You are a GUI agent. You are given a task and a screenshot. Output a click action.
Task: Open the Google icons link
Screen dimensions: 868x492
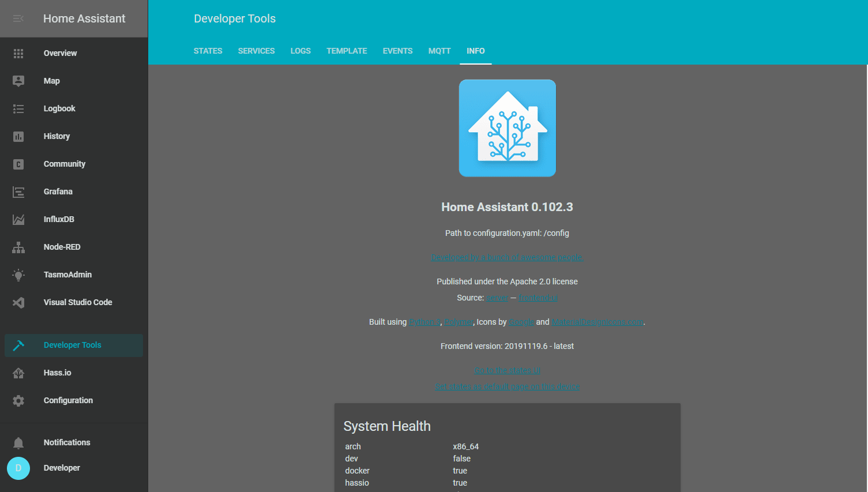click(x=521, y=322)
